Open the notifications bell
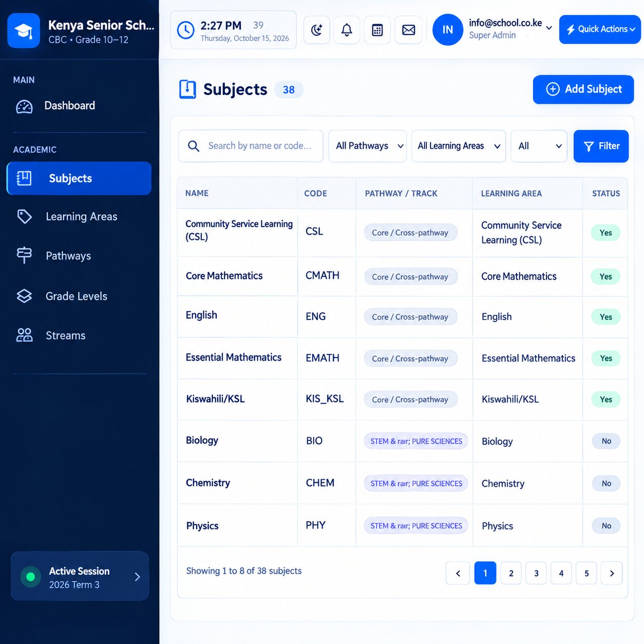644x644 pixels. [347, 30]
